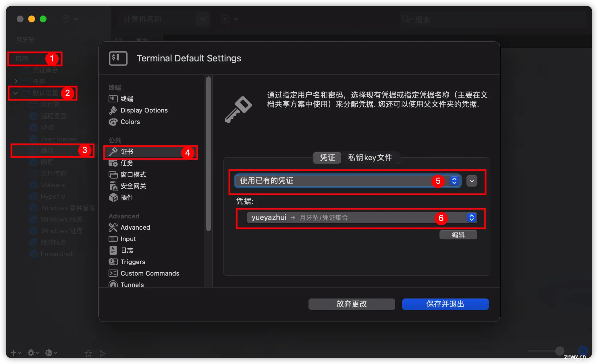Click the add (+) button at the bottom left
The width and height of the screenshot is (598, 364).
[16, 353]
